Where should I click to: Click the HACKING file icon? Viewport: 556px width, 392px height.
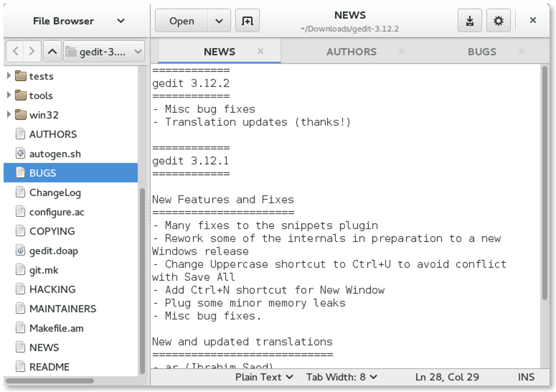click(x=21, y=289)
